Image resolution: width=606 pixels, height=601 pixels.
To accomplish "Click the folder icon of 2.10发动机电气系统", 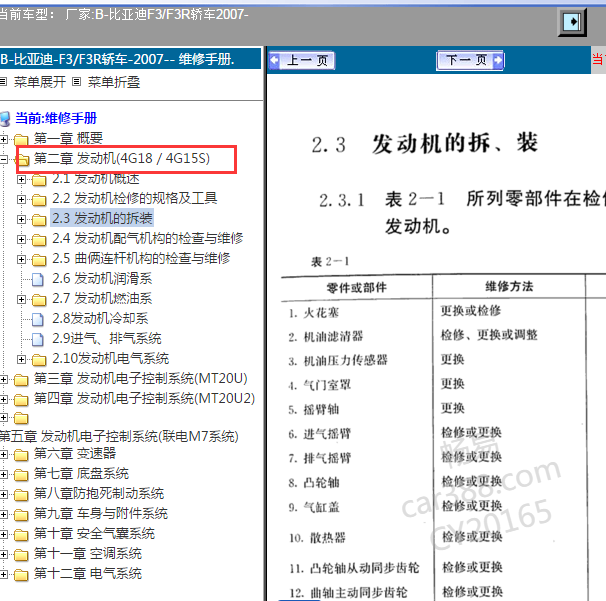I will (x=39, y=359).
